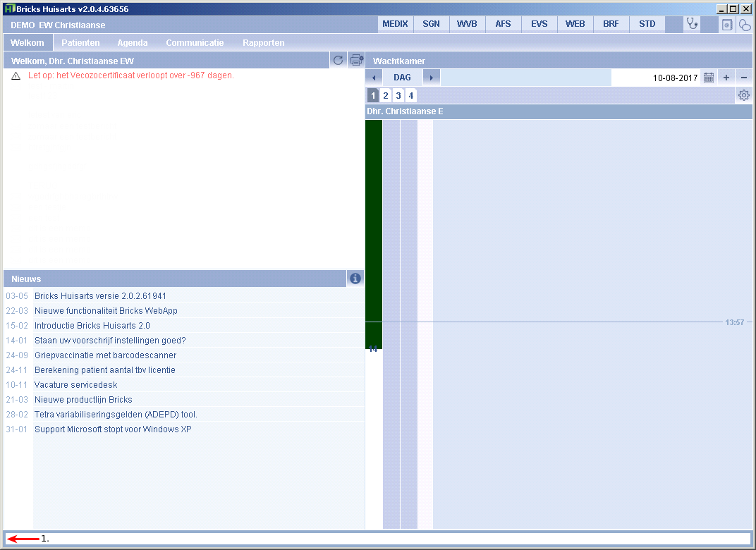This screenshot has height=550, width=756.
Task: Open the pills medication icon
Action: coord(745,24)
